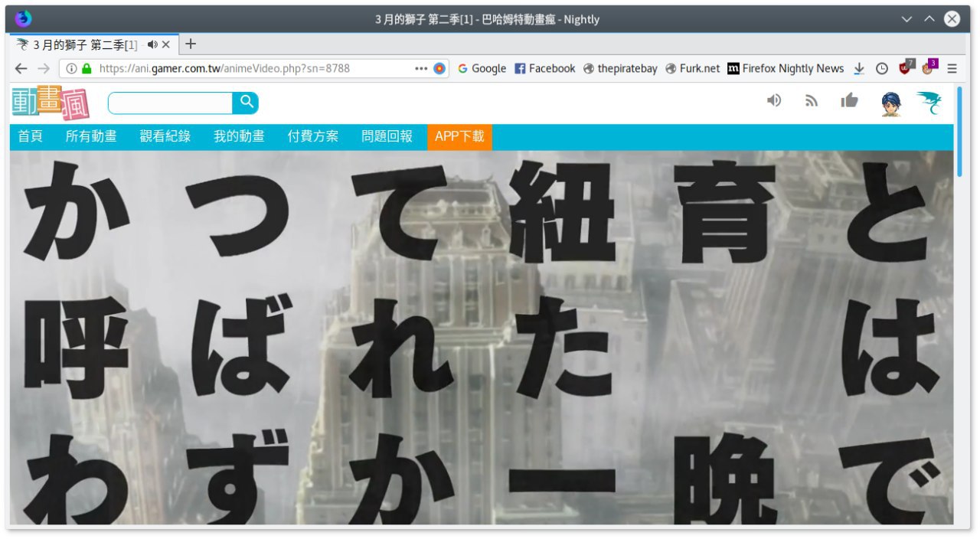This screenshot has width=980, height=539.
Task: Click the magnifier search button
Action: pyautogui.click(x=246, y=103)
